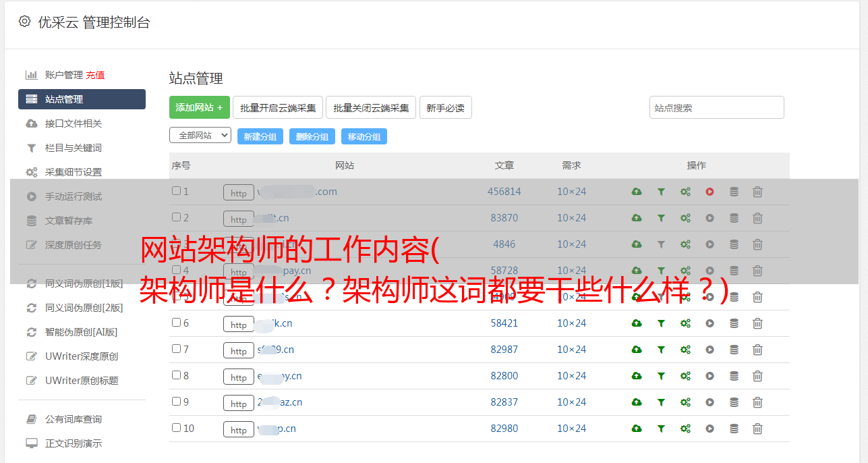Enable the checkbox on row 8
Screen dimensions: 868x463
(x=176, y=375)
